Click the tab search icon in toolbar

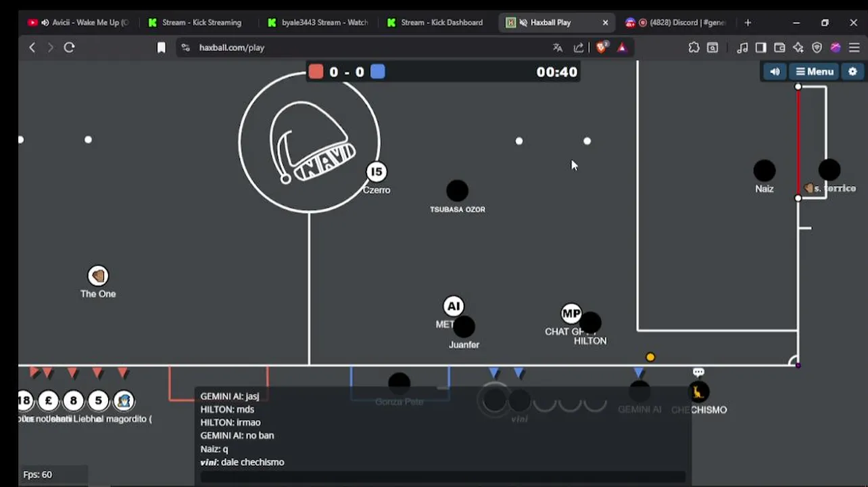[x=713, y=47]
